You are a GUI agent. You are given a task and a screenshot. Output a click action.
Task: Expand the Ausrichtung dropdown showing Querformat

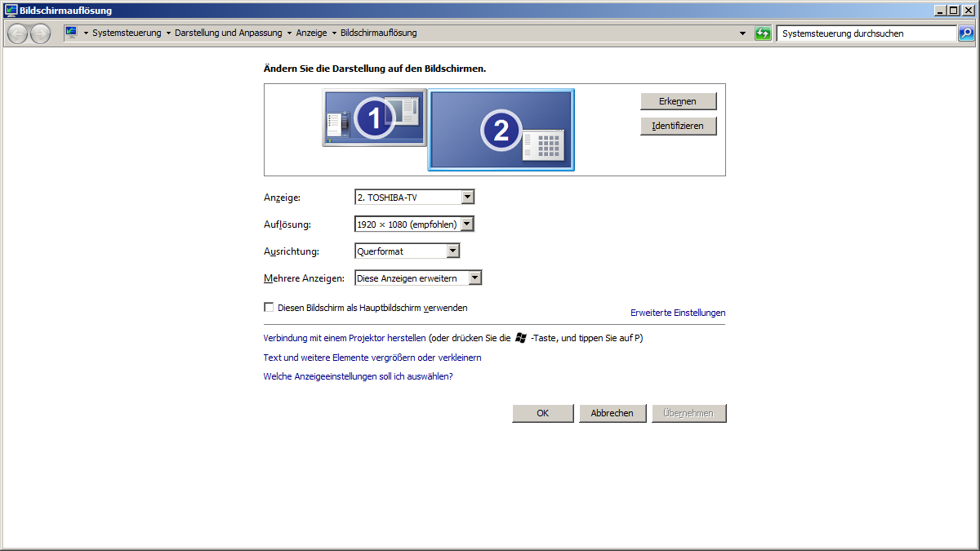click(x=407, y=251)
